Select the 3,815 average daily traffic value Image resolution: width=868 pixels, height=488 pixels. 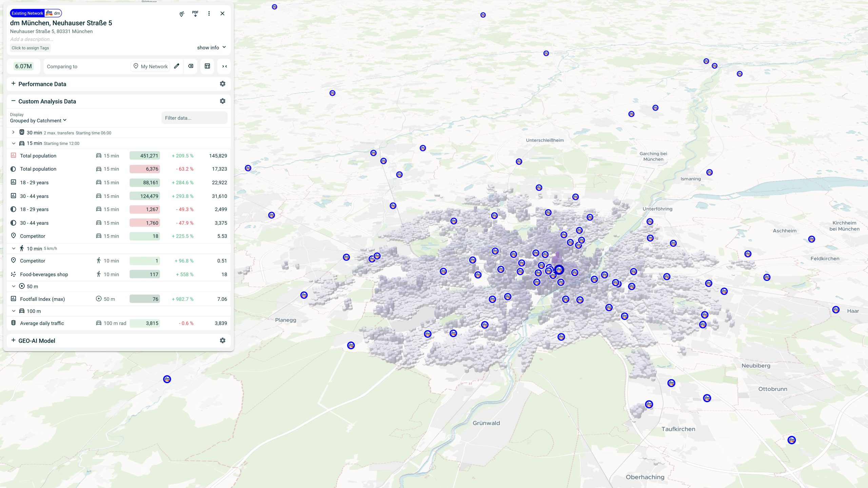[x=145, y=323]
